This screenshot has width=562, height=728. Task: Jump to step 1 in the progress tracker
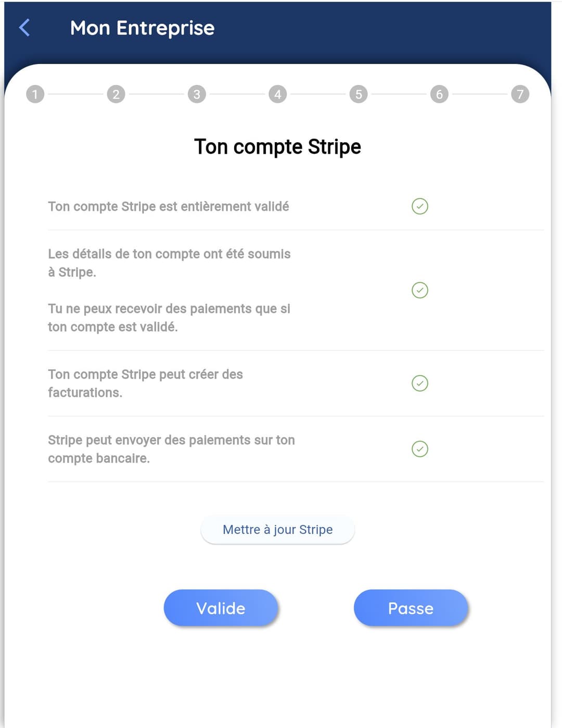tap(35, 94)
